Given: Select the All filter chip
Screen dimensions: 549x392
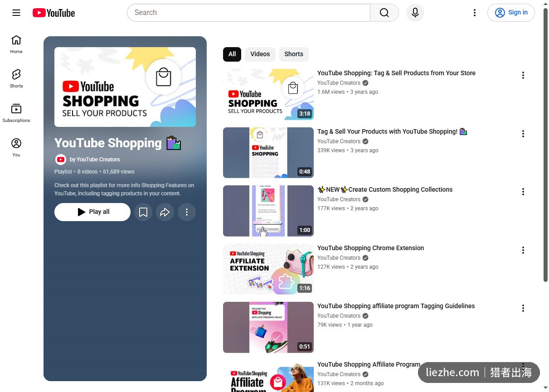Looking at the screenshot, I should tap(232, 54).
